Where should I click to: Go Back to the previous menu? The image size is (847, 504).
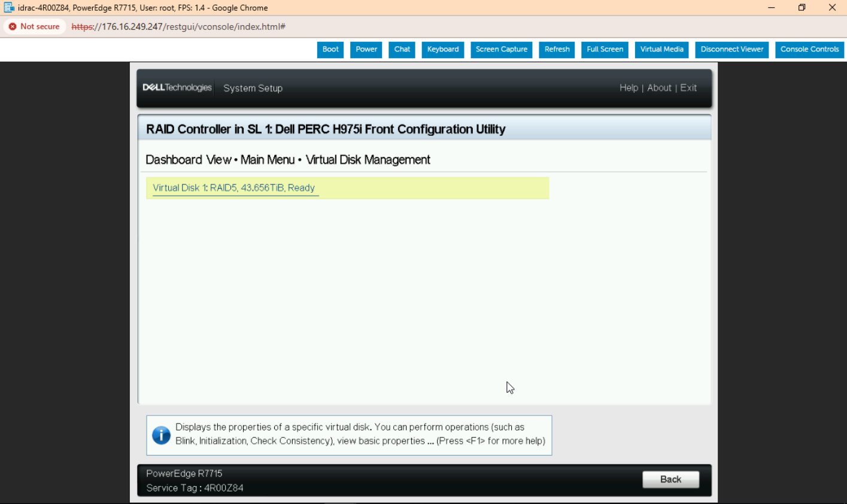670,479
